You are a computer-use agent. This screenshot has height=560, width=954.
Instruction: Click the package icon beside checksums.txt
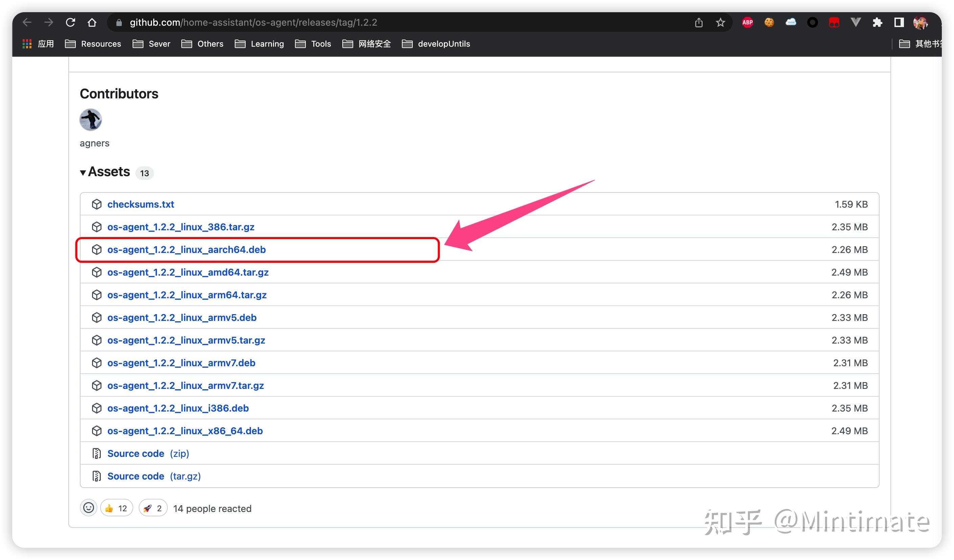pos(96,204)
